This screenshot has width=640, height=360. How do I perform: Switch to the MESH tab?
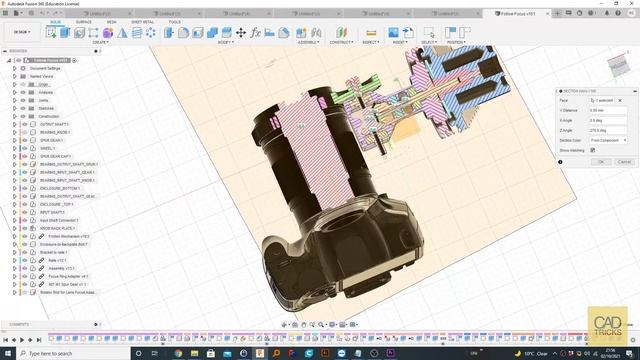pyautogui.click(x=112, y=22)
